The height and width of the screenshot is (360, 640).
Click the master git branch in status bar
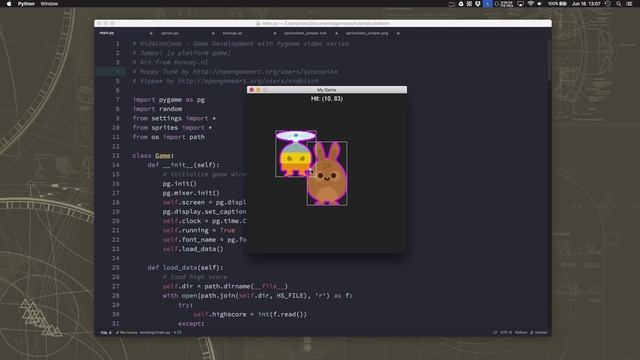pos(539,333)
